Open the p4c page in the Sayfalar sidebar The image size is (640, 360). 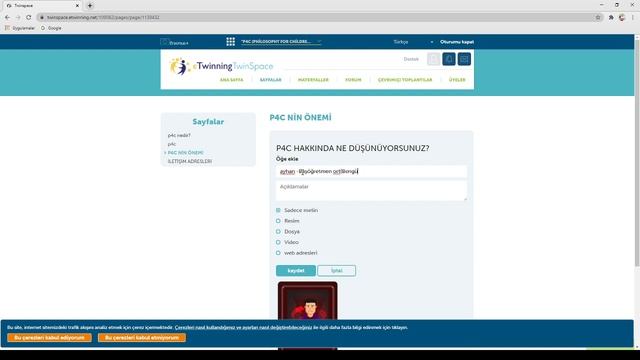pos(172,144)
